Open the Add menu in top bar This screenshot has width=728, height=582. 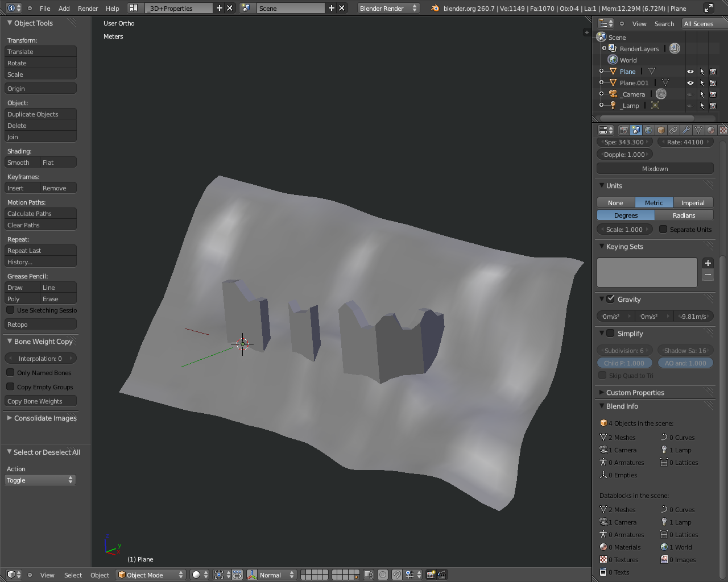[x=64, y=9]
